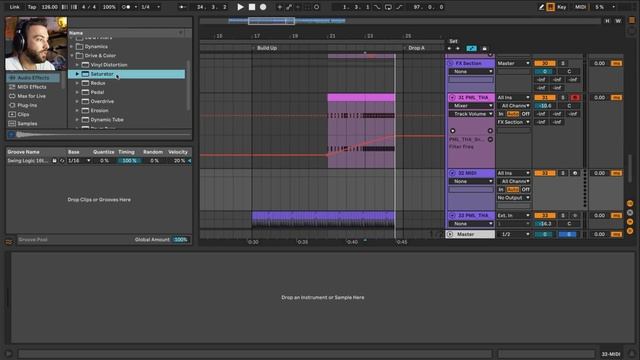Solo the FX Section track
Screen dimensions: 640x360
click(563, 63)
